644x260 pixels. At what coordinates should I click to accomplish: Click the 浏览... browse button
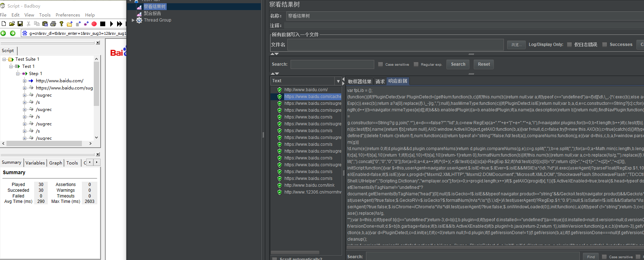[516, 45]
